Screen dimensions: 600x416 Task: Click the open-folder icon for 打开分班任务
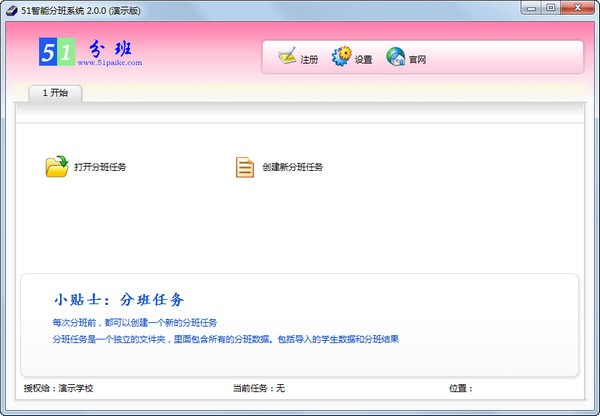[x=57, y=166]
